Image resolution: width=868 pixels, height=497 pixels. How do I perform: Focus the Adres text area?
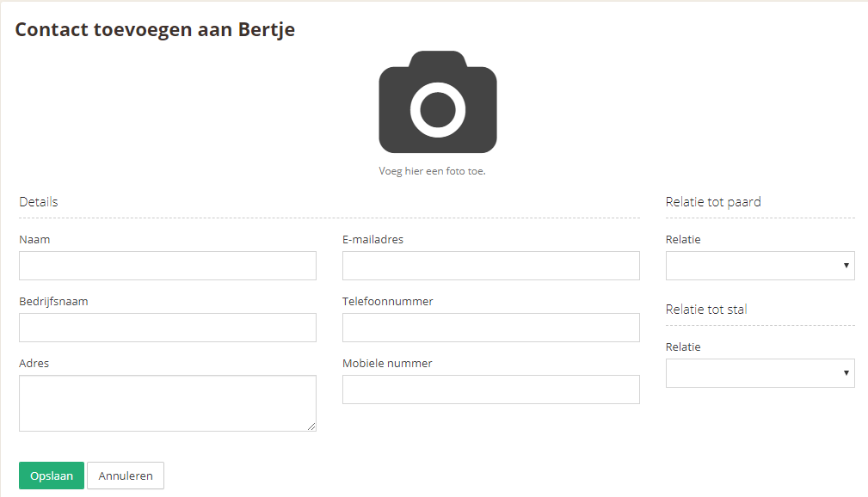pyautogui.click(x=168, y=403)
